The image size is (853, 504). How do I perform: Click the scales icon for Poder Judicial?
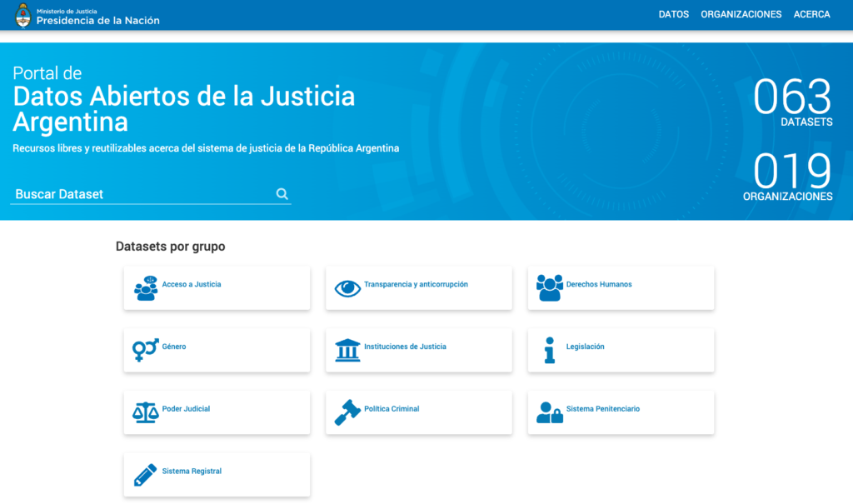tap(146, 412)
